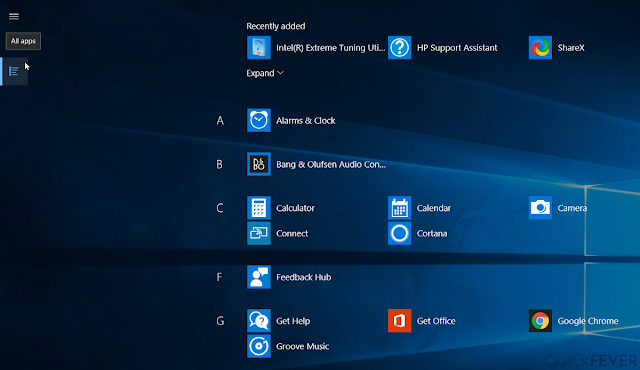Expand the Recently added list
The height and width of the screenshot is (370, 640).
coord(265,73)
